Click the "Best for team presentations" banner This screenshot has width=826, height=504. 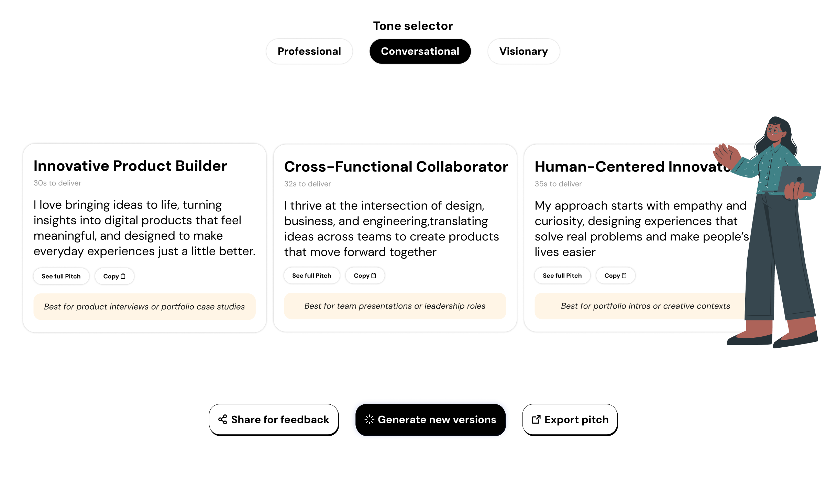(x=395, y=306)
